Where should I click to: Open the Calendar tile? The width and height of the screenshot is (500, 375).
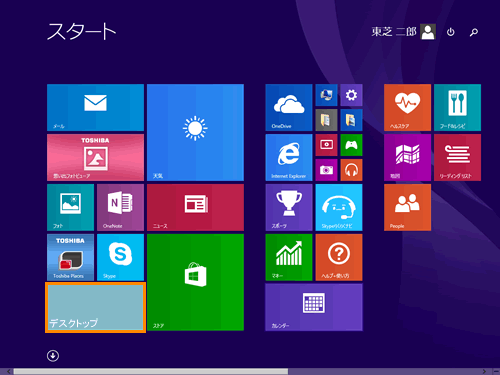[314, 307]
